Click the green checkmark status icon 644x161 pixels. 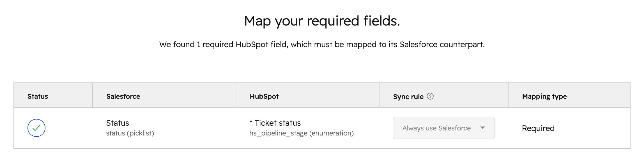click(x=36, y=128)
